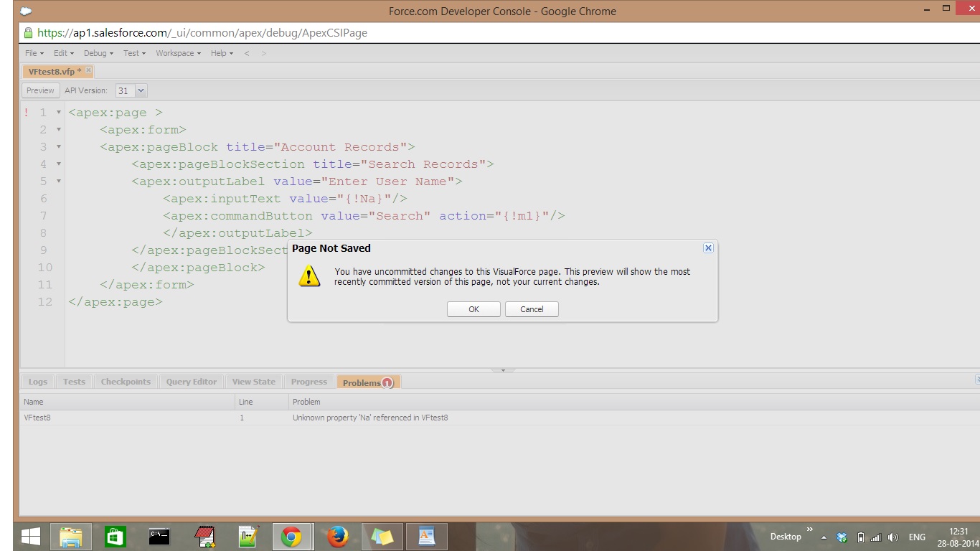The width and height of the screenshot is (980, 551).
Task: Go back using the left arrow in menu bar
Action: (x=247, y=53)
